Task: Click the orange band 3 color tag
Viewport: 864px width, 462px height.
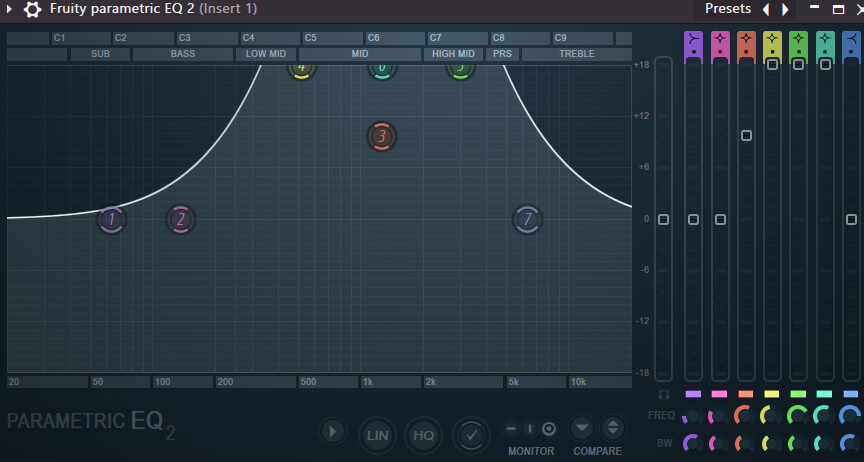Action: (x=746, y=394)
